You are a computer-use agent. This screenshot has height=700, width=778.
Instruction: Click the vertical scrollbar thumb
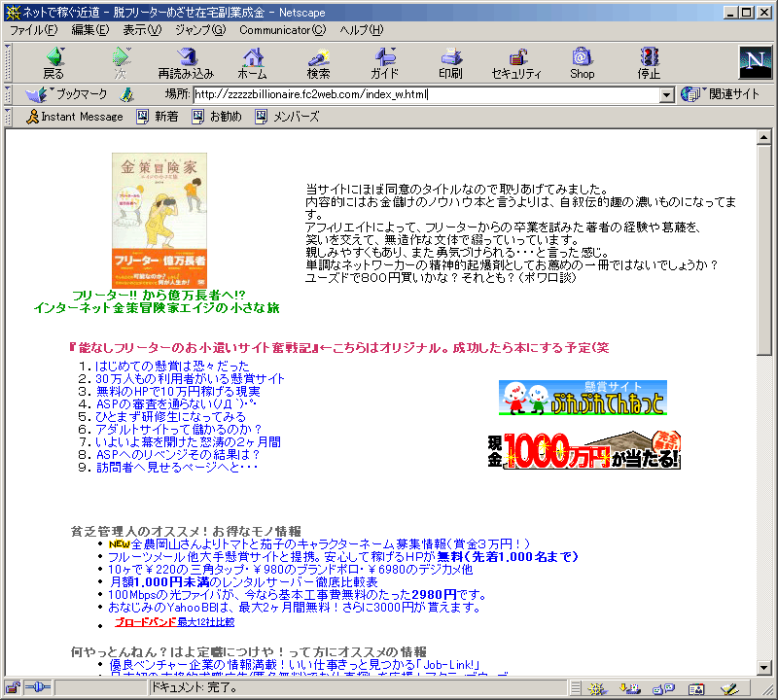click(764, 250)
